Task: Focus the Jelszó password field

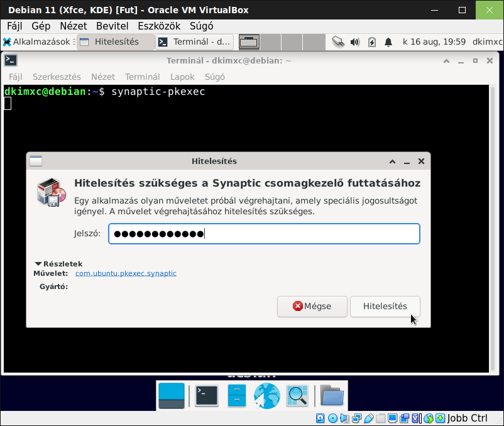Action: 264,234
